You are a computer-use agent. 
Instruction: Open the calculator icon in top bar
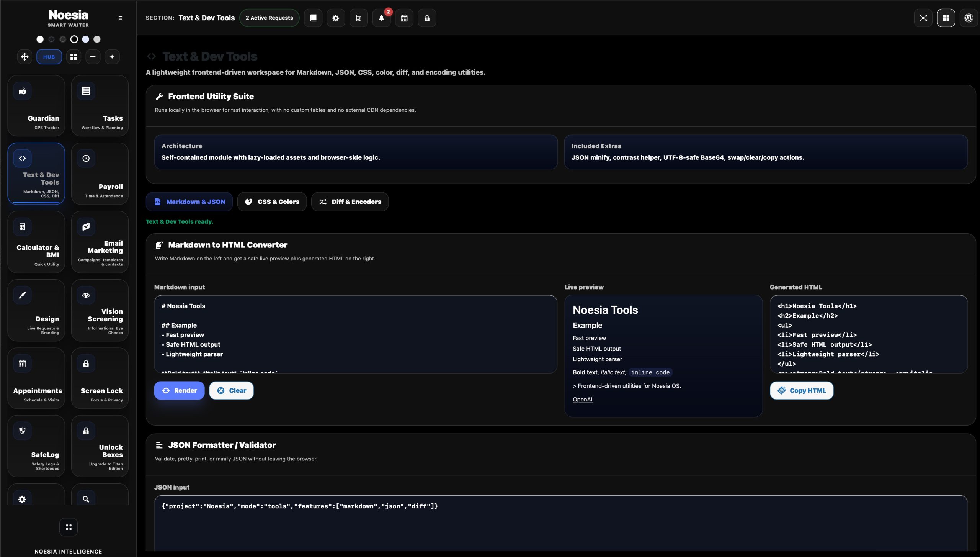359,18
